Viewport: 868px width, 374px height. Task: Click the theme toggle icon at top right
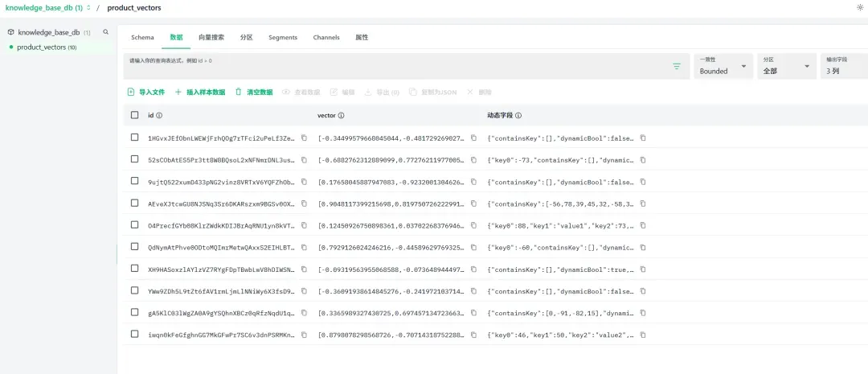(x=860, y=7)
